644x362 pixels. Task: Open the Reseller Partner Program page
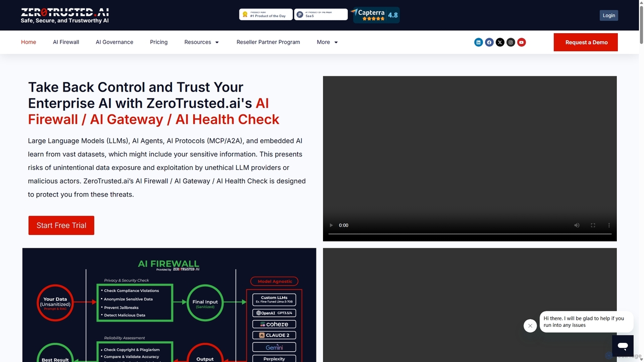(x=268, y=42)
